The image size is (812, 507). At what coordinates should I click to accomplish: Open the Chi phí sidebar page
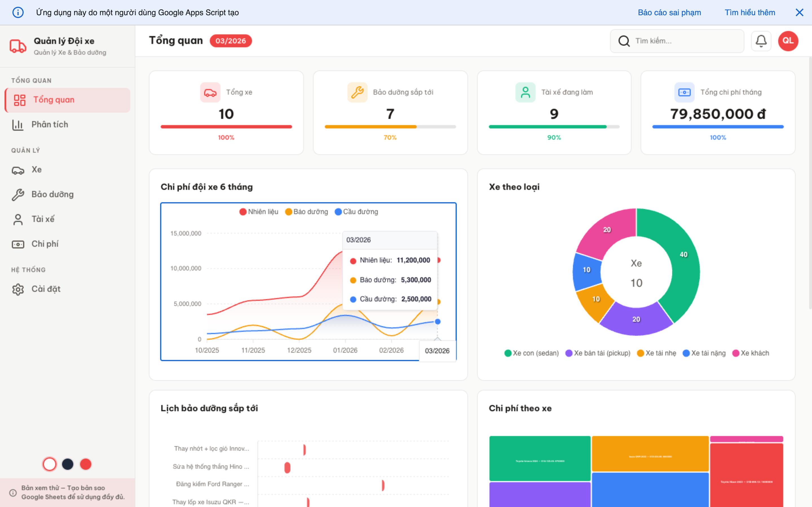45,244
